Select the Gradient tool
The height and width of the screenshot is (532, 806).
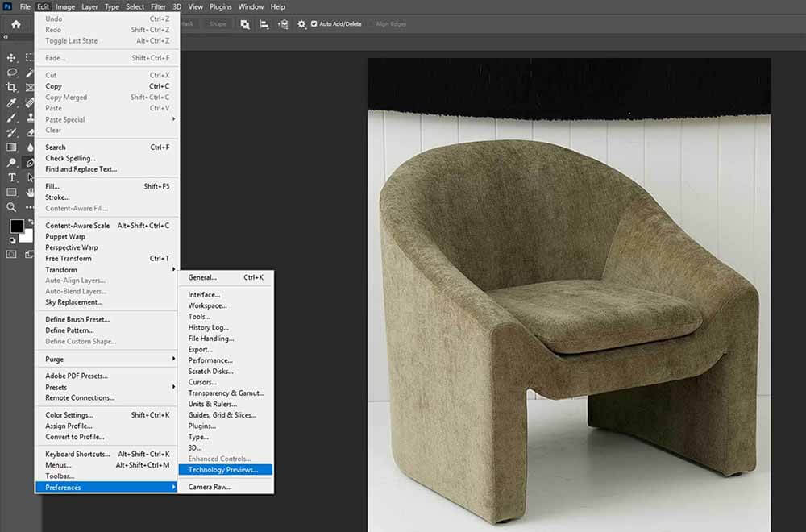[x=11, y=148]
